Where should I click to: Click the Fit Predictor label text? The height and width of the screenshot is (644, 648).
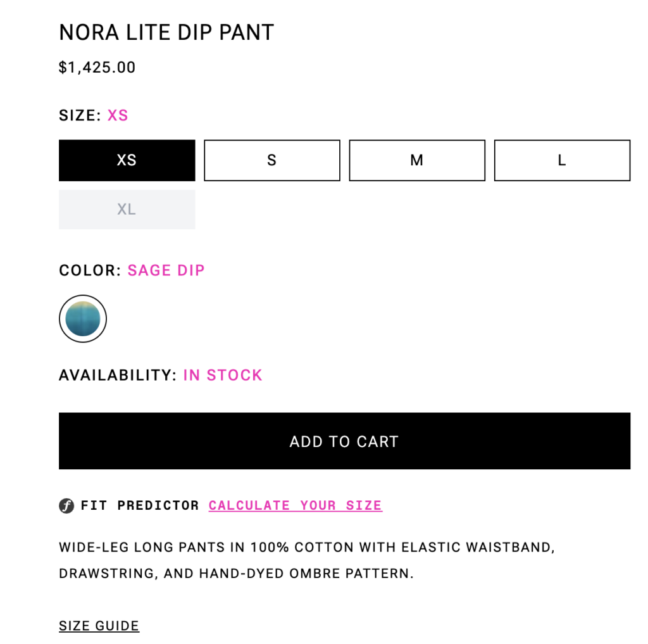pos(140,505)
